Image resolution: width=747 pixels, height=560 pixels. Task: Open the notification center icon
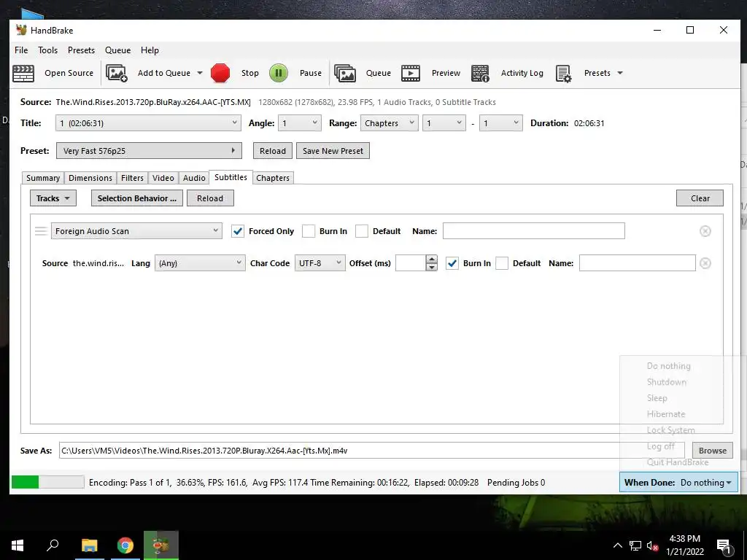tap(724, 547)
